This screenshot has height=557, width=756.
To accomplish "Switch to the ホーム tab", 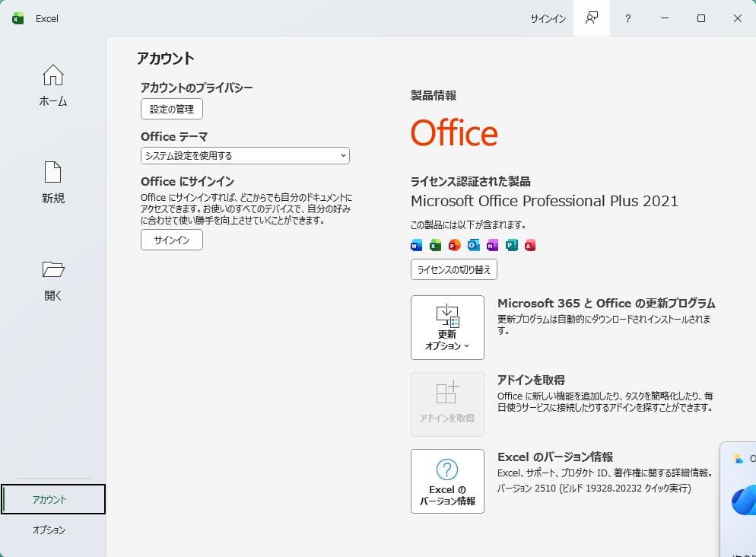I will pyautogui.click(x=52, y=85).
